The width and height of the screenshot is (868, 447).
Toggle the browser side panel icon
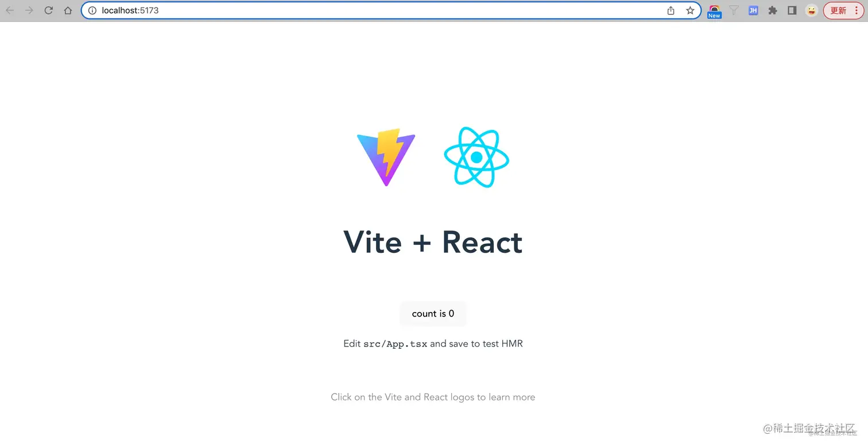(792, 10)
